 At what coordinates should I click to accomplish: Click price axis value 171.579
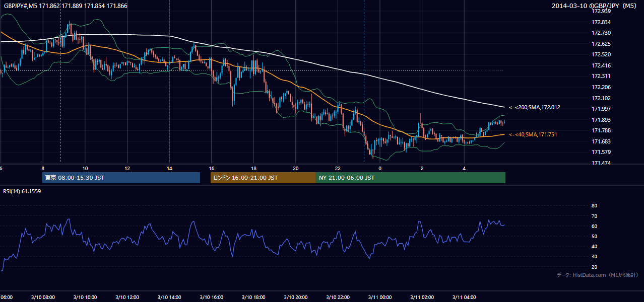(601, 153)
